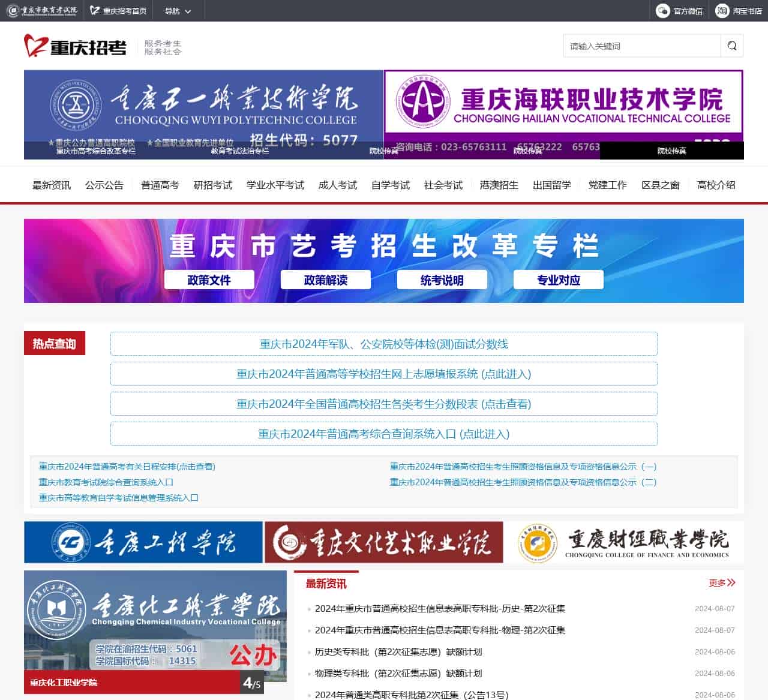Open 军队、公安院校等体检面试分数线 link
Viewport: 768px width, 700px height.
pyautogui.click(x=384, y=344)
